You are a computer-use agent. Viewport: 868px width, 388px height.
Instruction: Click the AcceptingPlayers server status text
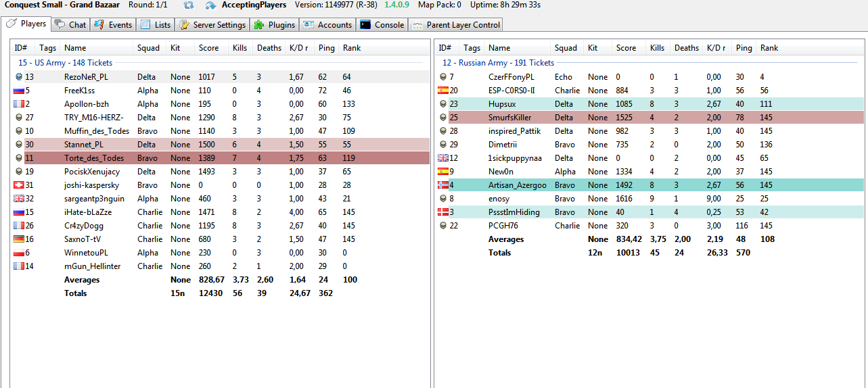[x=254, y=5]
